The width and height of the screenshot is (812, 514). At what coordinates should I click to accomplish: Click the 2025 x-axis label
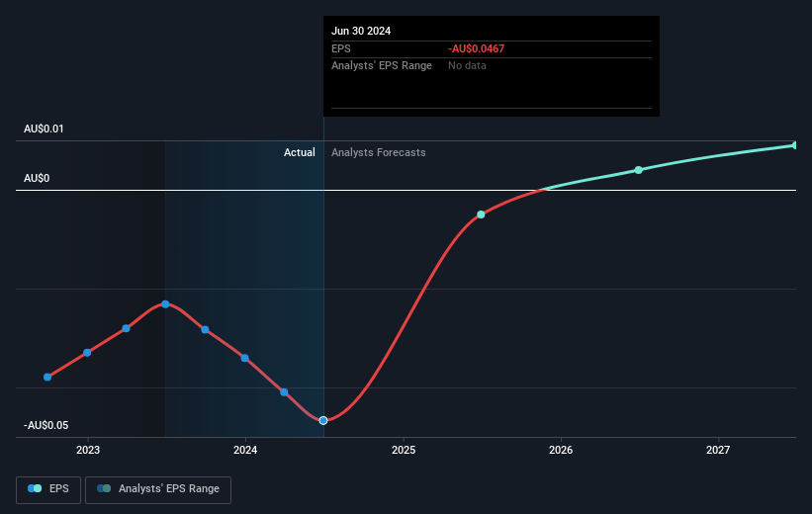pos(404,450)
